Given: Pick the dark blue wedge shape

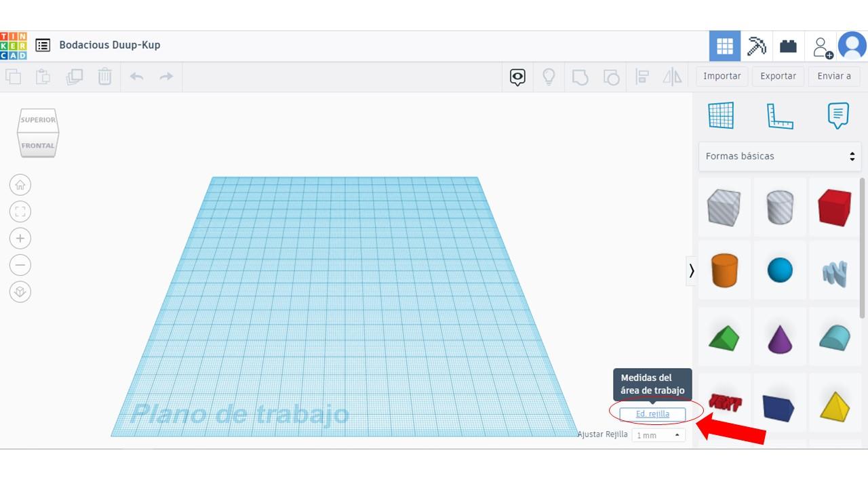Looking at the screenshot, I should pyautogui.click(x=780, y=407).
